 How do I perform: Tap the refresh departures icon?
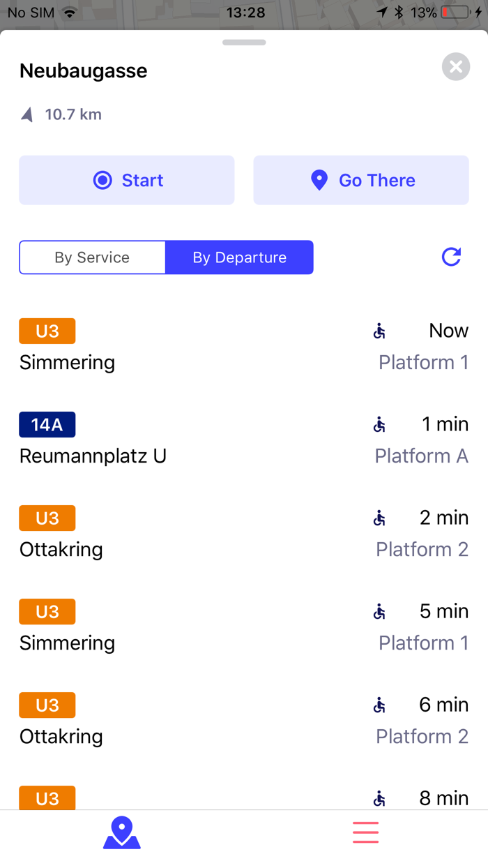tap(451, 257)
